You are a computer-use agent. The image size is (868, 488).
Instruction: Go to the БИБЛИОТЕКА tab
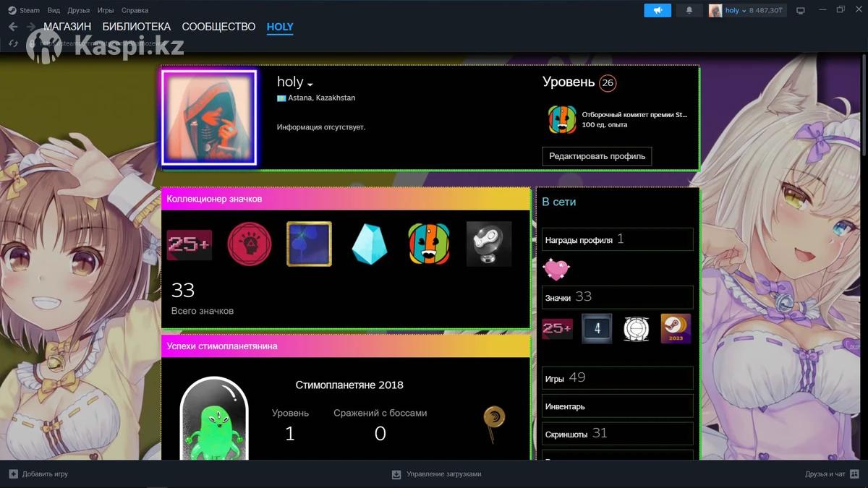(137, 27)
